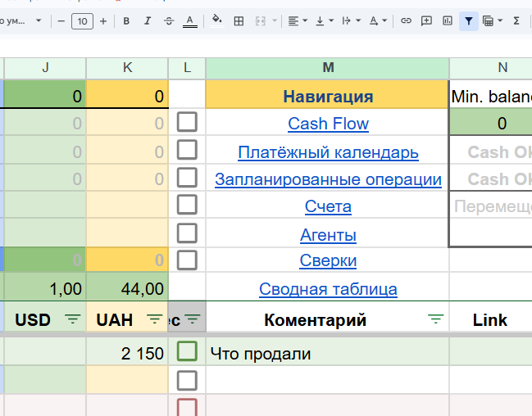Click the insert link icon
532x416 pixels.
click(406, 21)
